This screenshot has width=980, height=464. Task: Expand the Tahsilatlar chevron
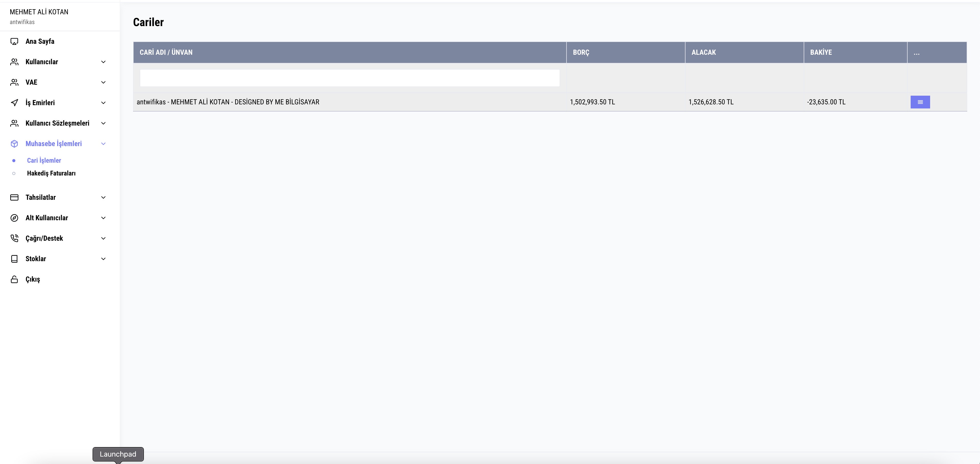pos(103,197)
